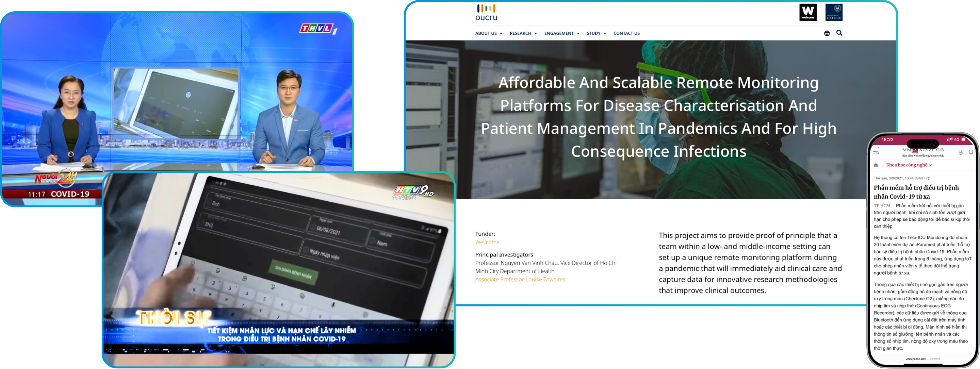Open Associate Professor Louise Thwaites link
This screenshot has height=369, width=980.
pyautogui.click(x=520, y=280)
